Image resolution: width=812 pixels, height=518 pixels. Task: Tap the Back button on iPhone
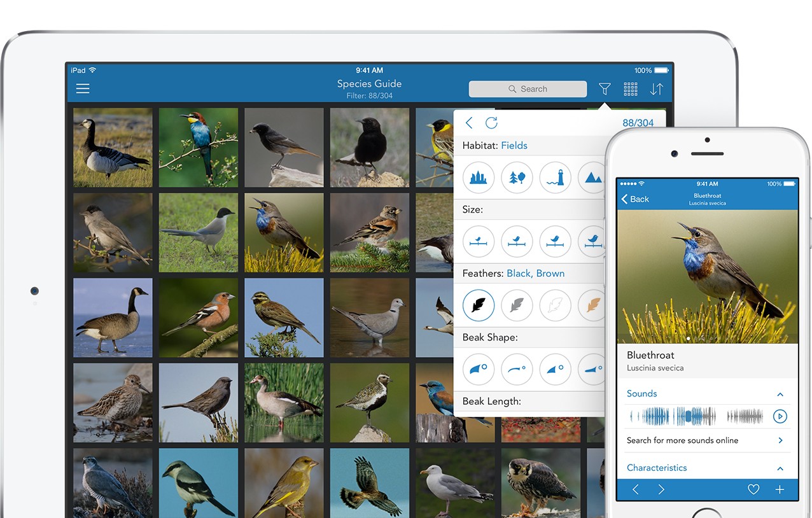tap(635, 199)
